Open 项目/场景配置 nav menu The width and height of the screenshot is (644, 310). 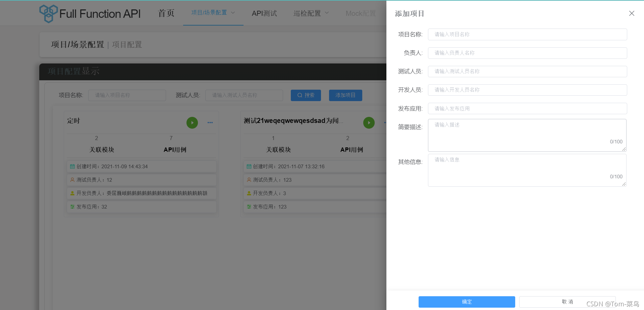(213, 13)
